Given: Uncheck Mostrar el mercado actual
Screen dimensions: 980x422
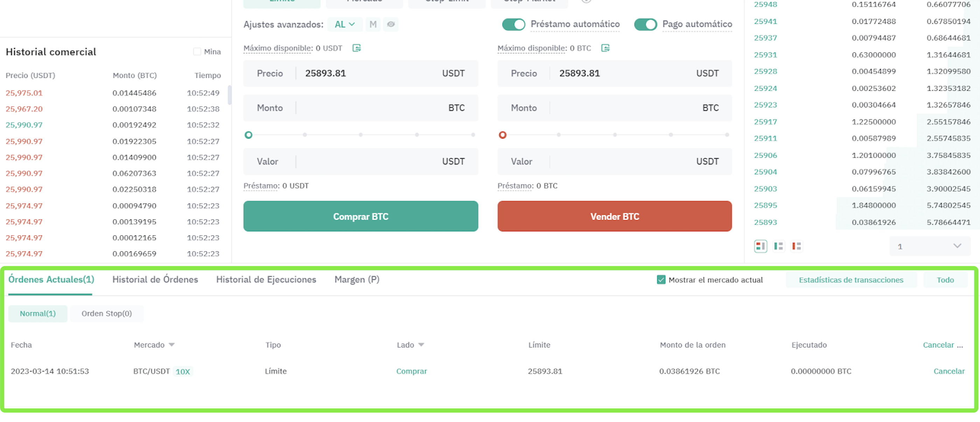Looking at the screenshot, I should click(661, 280).
